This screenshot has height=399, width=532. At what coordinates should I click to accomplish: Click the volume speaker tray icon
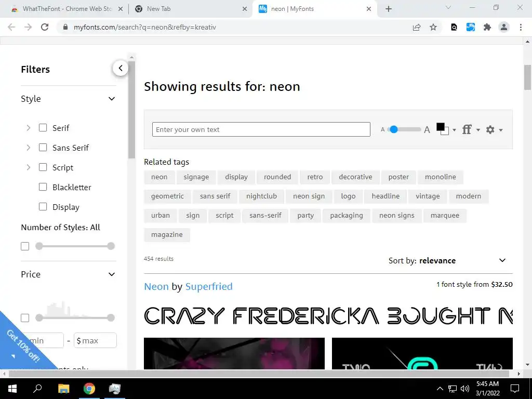pyautogui.click(x=465, y=389)
